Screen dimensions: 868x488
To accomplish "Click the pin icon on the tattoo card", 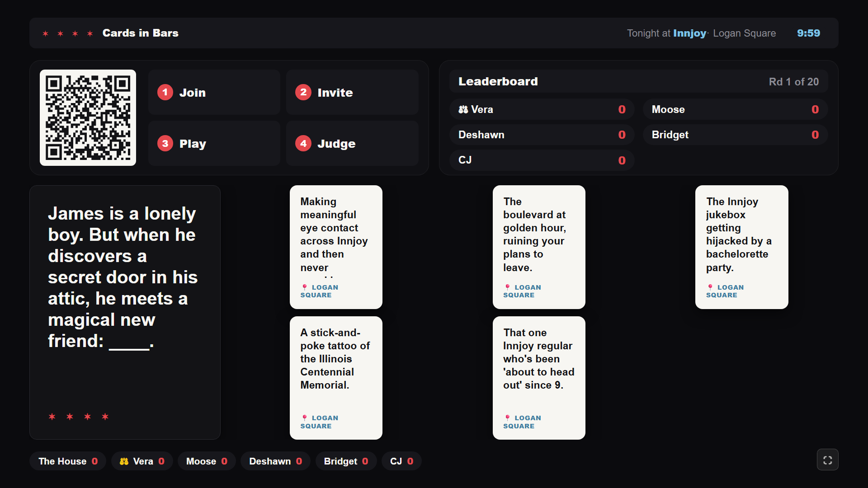I will (304, 418).
